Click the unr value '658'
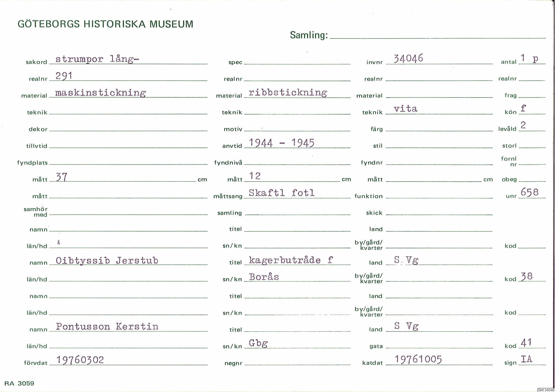555x392 pixels. tap(530, 192)
